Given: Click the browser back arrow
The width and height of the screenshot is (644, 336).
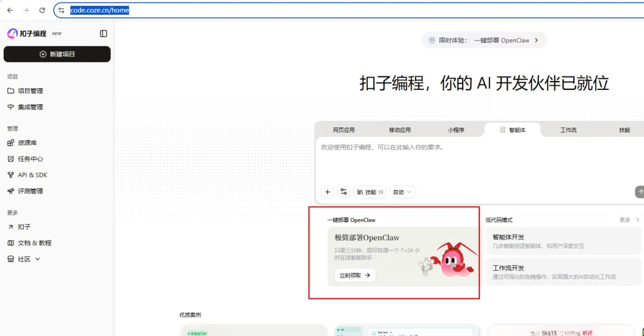Looking at the screenshot, I should click(10, 10).
